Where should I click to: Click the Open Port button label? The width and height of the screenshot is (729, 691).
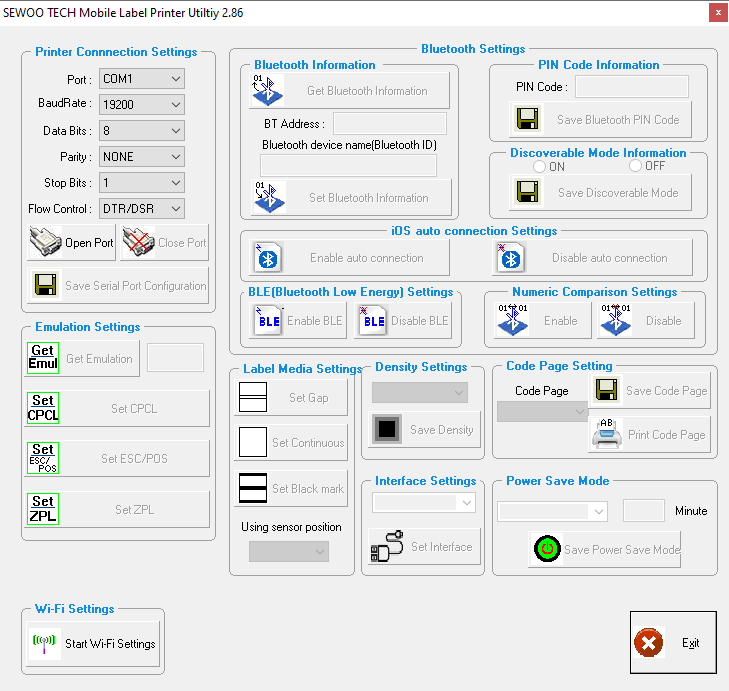pyautogui.click(x=89, y=243)
